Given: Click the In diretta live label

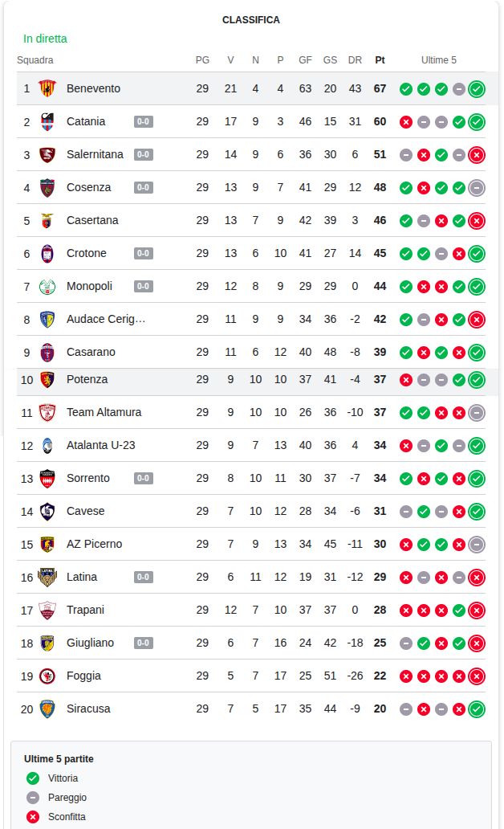Looking at the screenshot, I should point(46,39).
